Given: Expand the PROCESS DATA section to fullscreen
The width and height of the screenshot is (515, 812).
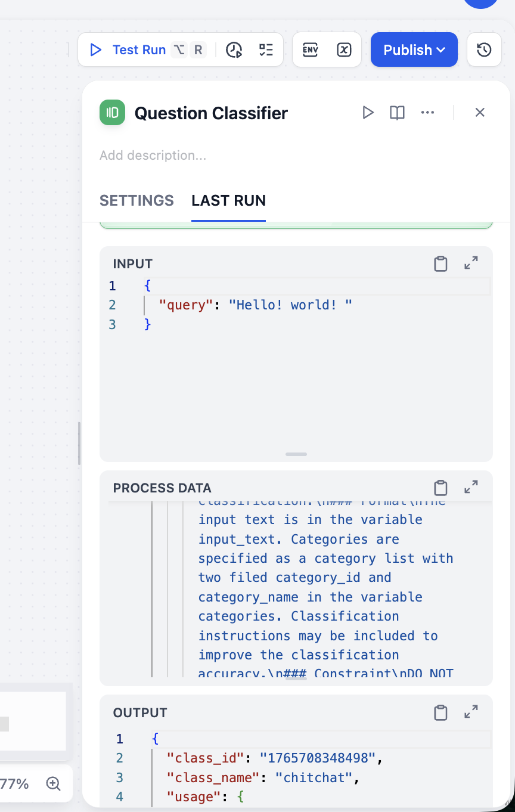Looking at the screenshot, I should [471, 487].
